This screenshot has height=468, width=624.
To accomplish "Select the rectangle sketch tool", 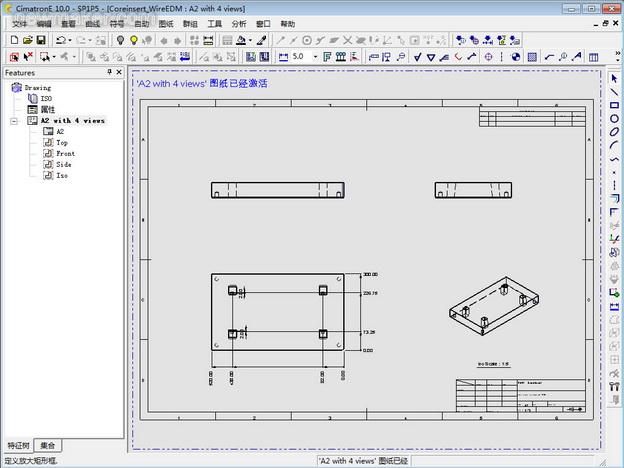I will click(x=614, y=105).
